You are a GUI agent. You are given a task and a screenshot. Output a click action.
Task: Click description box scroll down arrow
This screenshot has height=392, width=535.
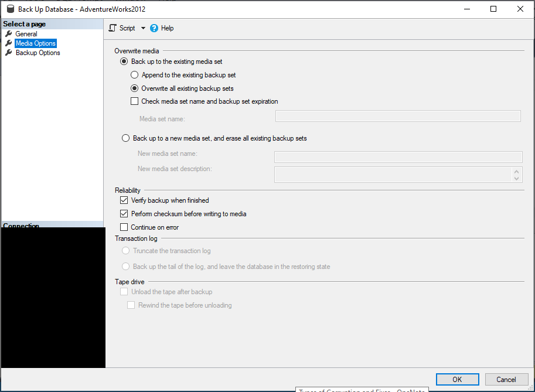[x=517, y=178]
